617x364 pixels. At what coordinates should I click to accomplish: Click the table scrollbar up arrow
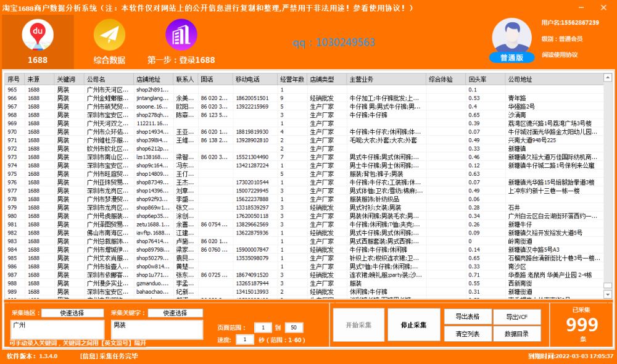[607, 80]
